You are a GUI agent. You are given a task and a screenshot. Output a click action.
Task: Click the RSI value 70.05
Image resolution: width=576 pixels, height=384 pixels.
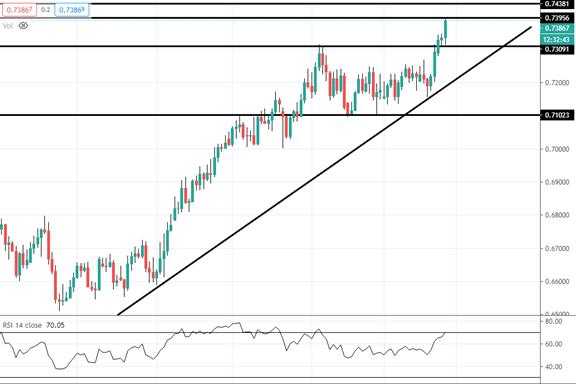pyautogui.click(x=55, y=325)
